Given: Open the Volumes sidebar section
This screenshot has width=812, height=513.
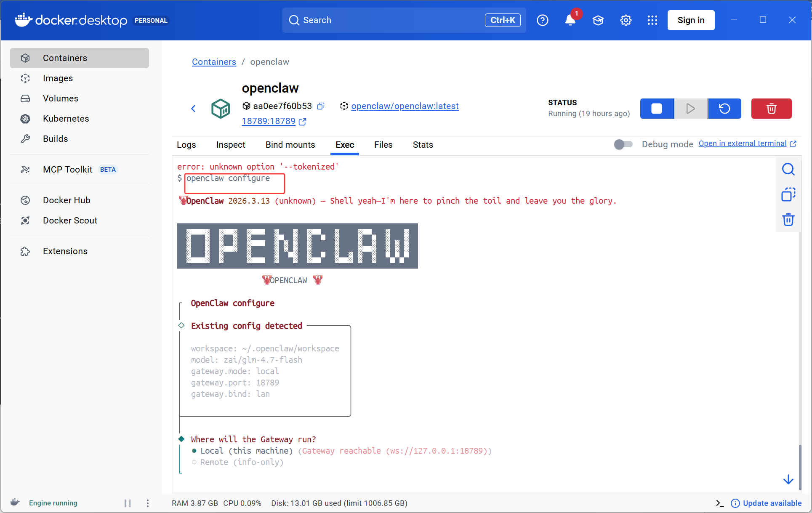Looking at the screenshot, I should tap(80, 98).
